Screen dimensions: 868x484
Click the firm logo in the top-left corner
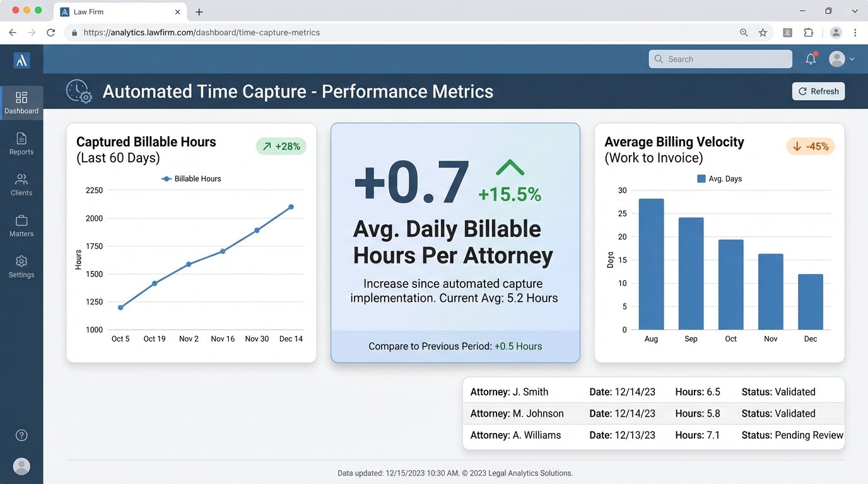click(21, 60)
